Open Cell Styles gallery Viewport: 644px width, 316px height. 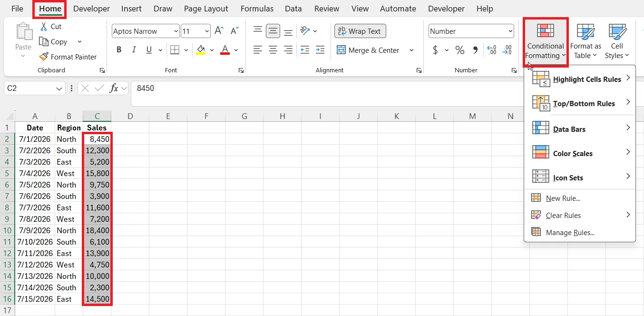pyautogui.click(x=617, y=41)
